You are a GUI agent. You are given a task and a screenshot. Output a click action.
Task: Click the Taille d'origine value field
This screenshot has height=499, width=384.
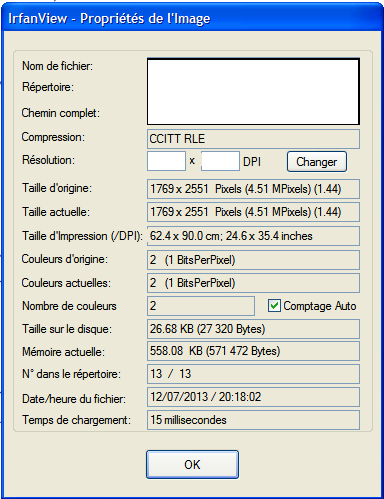point(253,189)
